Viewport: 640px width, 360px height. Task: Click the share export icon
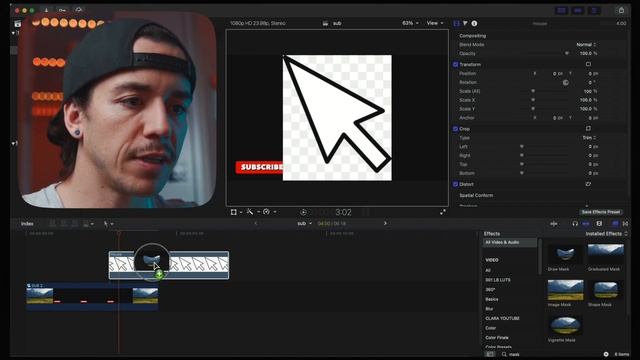point(621,10)
